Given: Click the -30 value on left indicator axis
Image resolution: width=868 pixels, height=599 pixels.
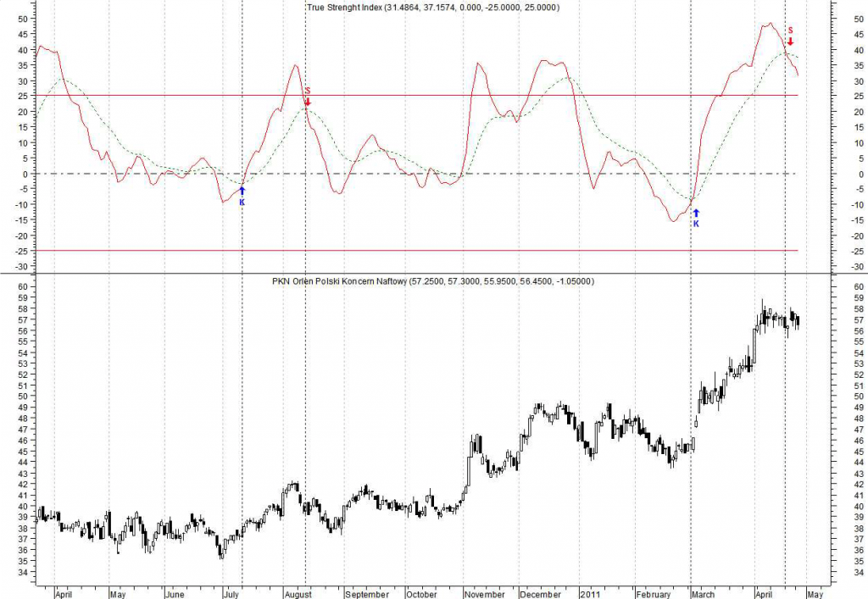Looking at the screenshot, I should 21,266.
